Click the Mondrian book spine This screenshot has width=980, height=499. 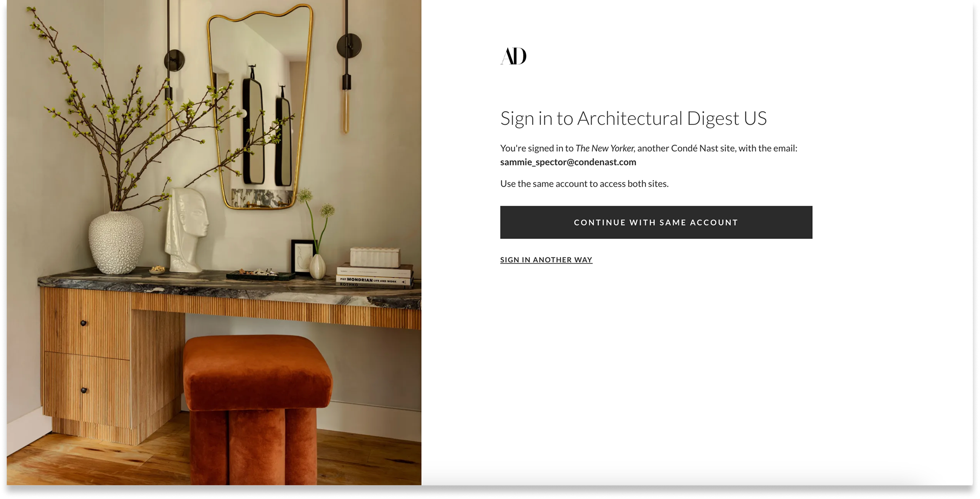[x=373, y=280]
